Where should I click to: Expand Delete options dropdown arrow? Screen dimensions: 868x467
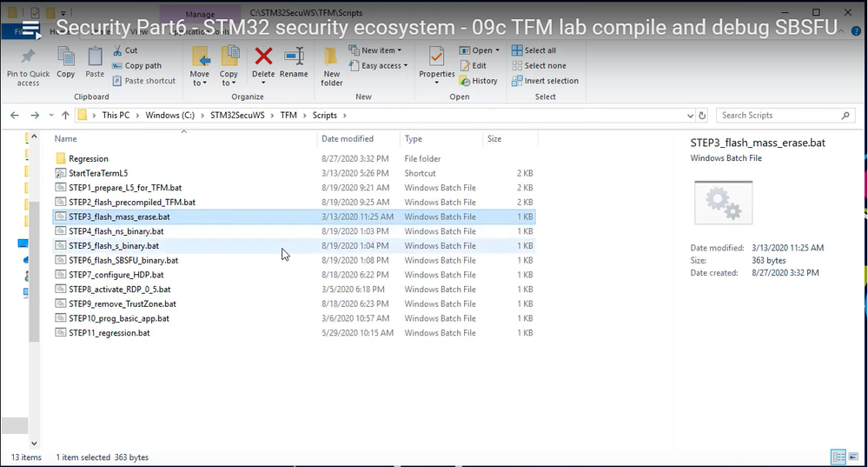(x=263, y=83)
